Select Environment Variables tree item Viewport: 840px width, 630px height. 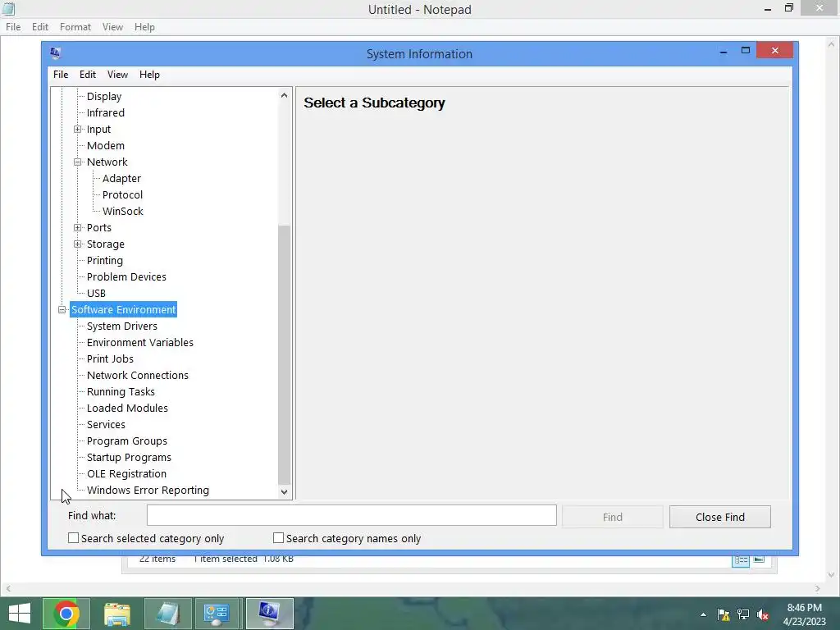pyautogui.click(x=139, y=342)
